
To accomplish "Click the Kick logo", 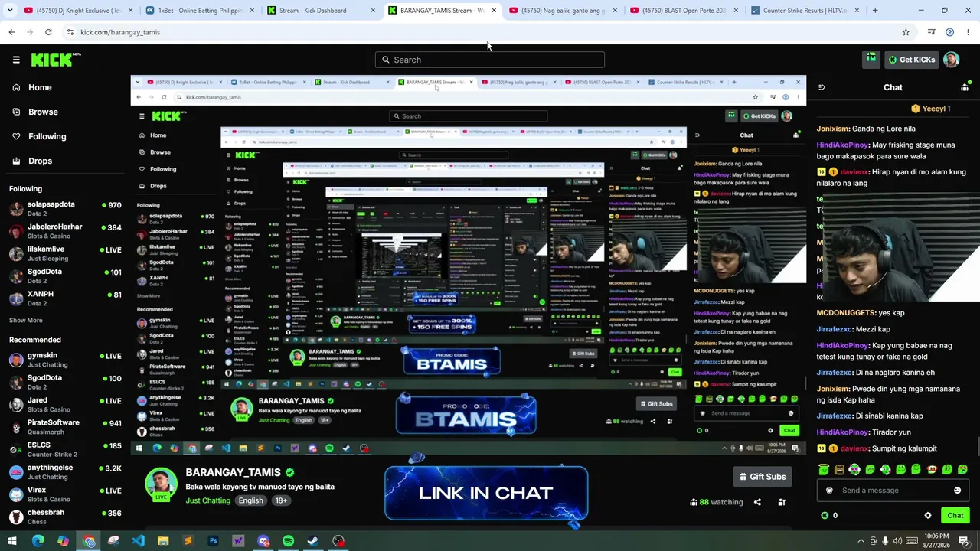I will pyautogui.click(x=56, y=60).
